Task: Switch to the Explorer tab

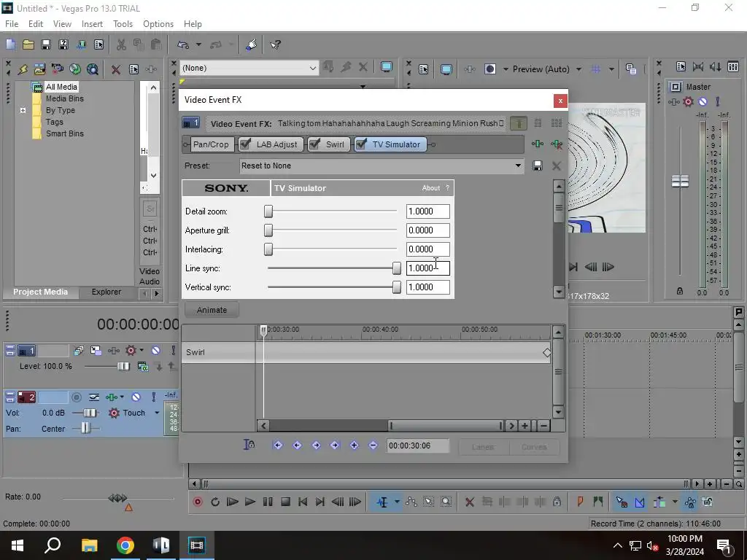Action: (x=107, y=292)
